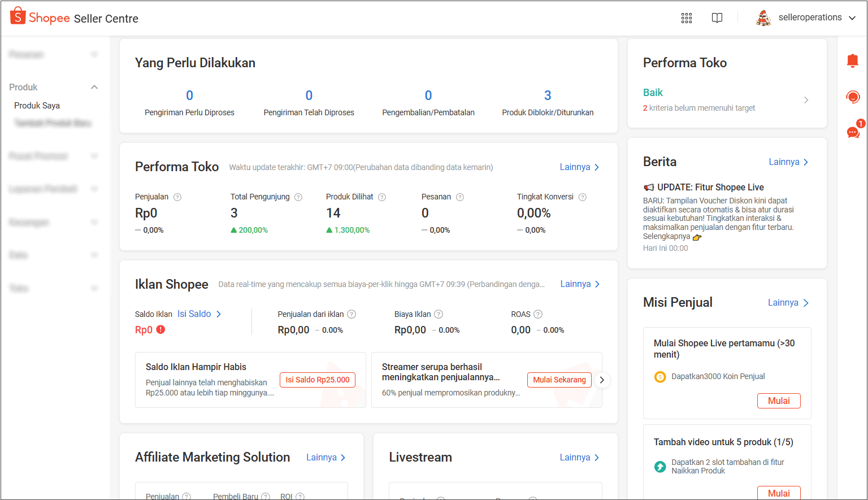Viewport: 868px width, 500px height.
Task: Collapse the Produk sidebar section
Action: tap(94, 87)
